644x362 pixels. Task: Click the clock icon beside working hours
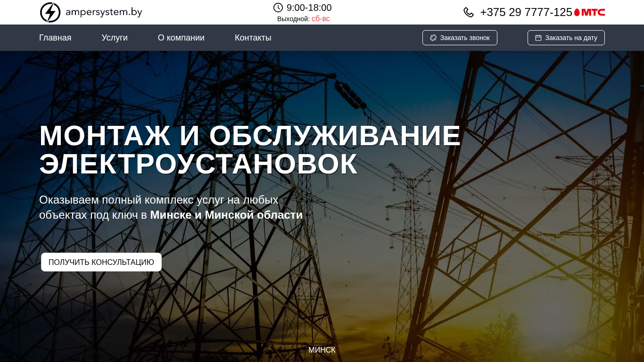coord(278,8)
